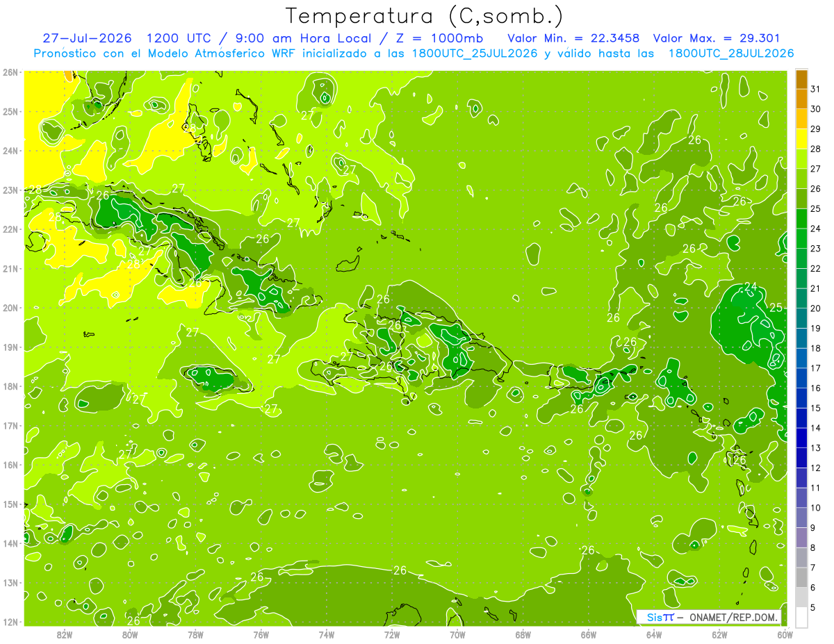
Task: Click the "22N" latitude axis label
Action: pyautogui.click(x=10, y=229)
